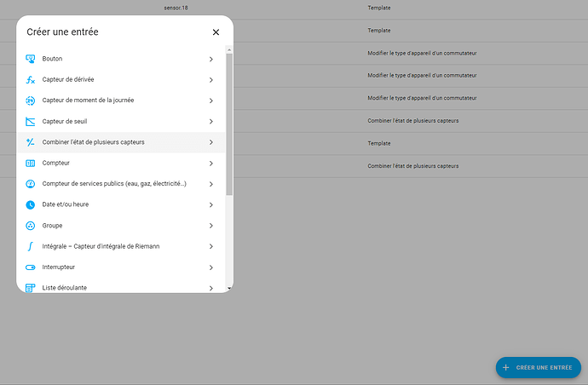
Task: Select Compteur de services publics option
Action: (x=114, y=184)
